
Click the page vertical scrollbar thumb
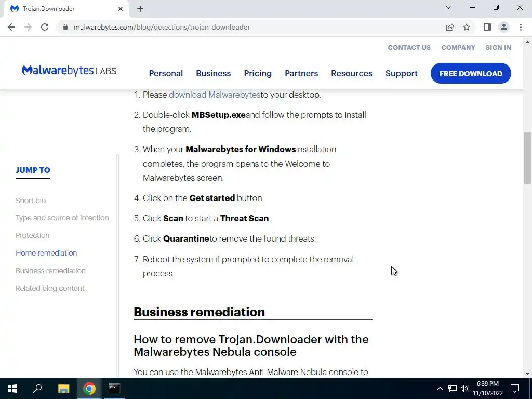(527, 158)
